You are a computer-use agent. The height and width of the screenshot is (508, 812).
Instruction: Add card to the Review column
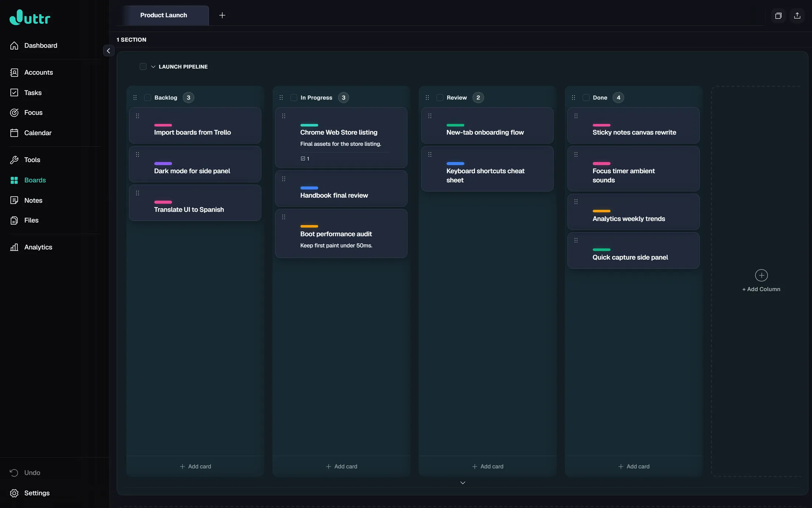[x=488, y=466]
